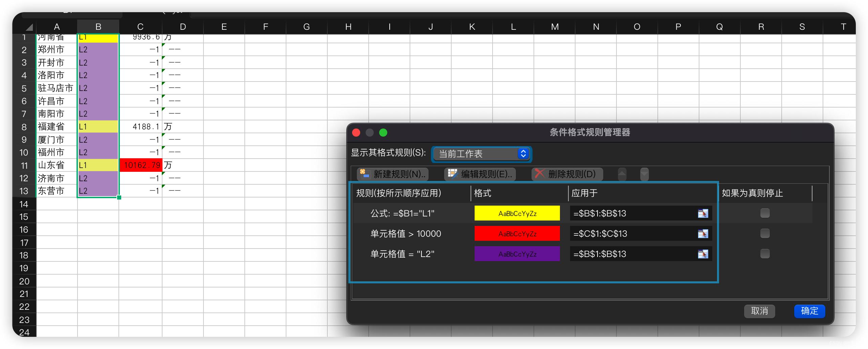The height and width of the screenshot is (349, 868).
Task: Click red format preview swatch
Action: pos(517,234)
